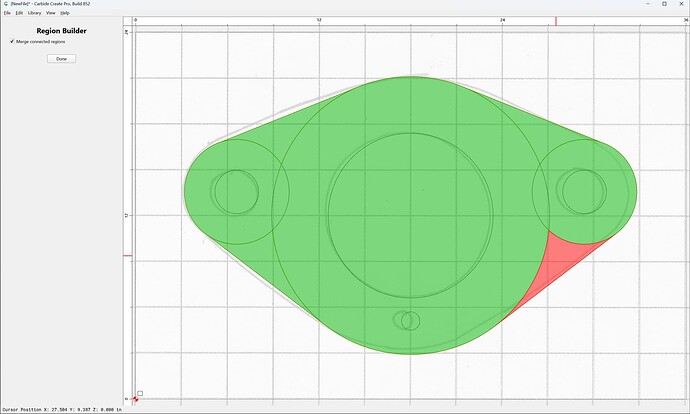Click the small right bolt hole circle
This screenshot has width=690, height=414.
(x=584, y=192)
